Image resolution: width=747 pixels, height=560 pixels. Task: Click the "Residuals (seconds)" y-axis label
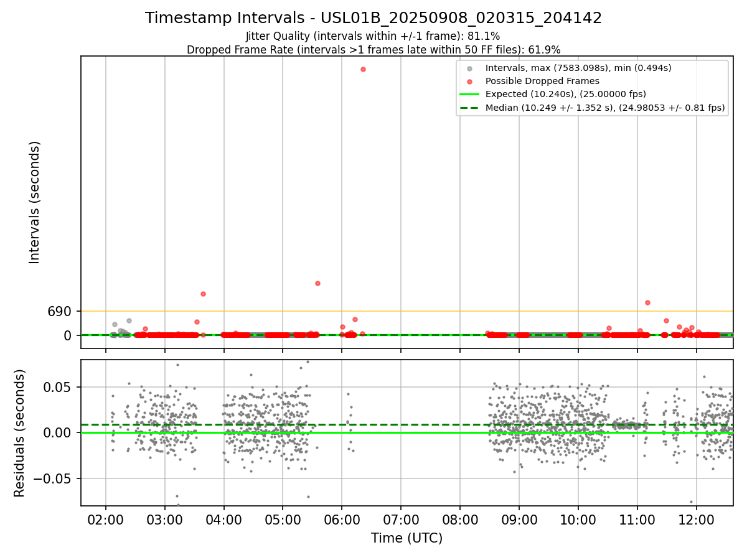(x=20, y=433)
